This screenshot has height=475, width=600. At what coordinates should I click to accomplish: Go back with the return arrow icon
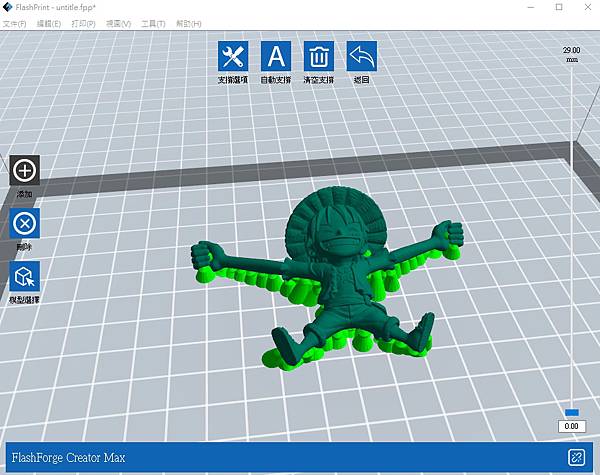[x=361, y=56]
